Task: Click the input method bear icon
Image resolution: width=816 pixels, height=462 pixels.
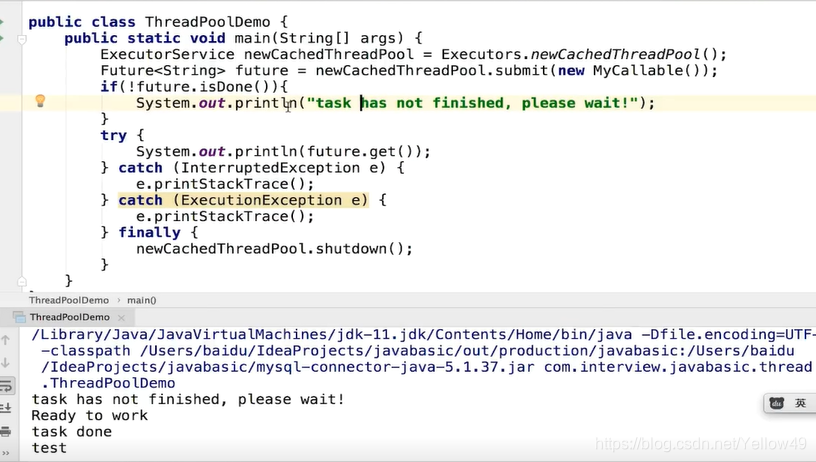Action: point(777,403)
